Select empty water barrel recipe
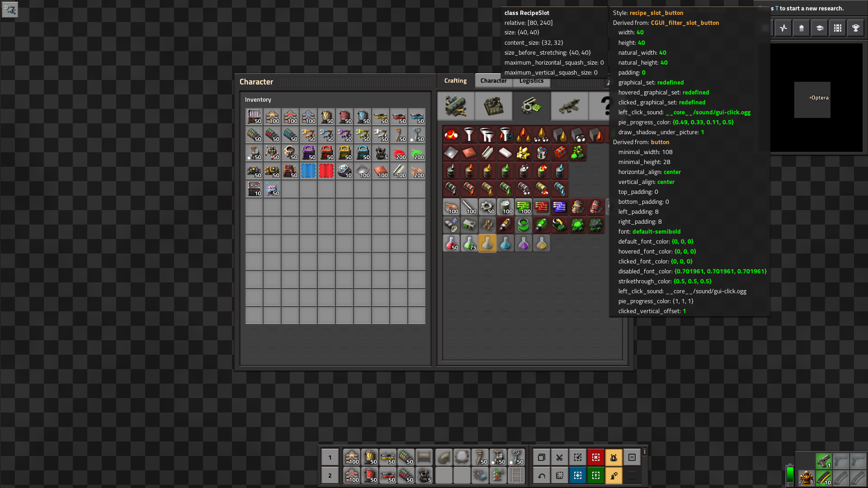The image size is (868, 488). [560, 189]
